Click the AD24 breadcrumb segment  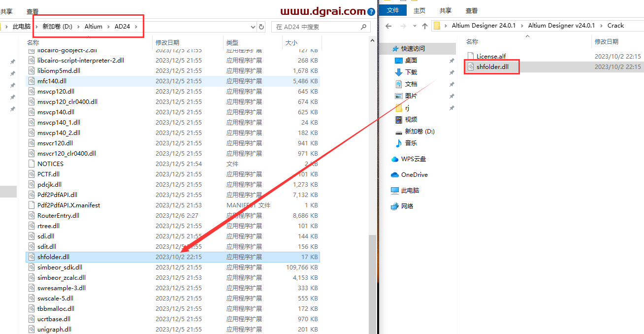[122, 27]
